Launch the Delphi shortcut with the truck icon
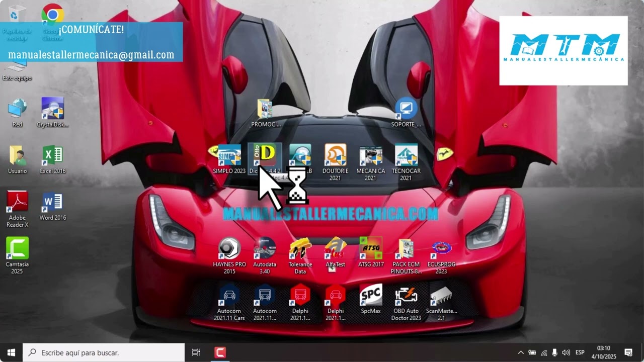 [x=300, y=303]
